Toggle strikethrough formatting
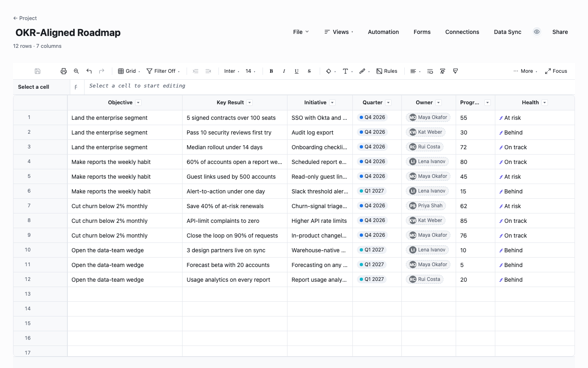 (309, 71)
